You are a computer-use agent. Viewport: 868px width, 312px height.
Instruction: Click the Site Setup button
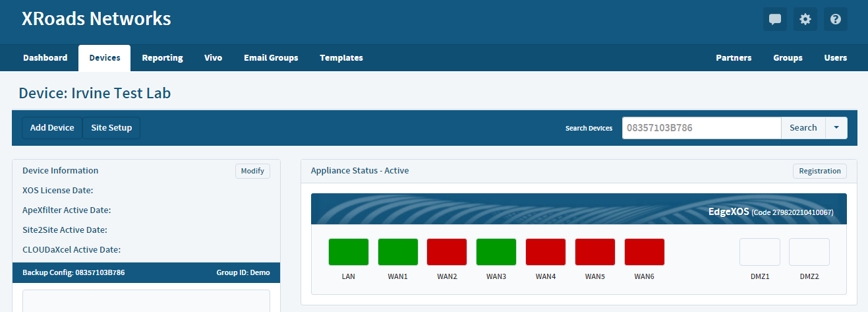(x=111, y=128)
